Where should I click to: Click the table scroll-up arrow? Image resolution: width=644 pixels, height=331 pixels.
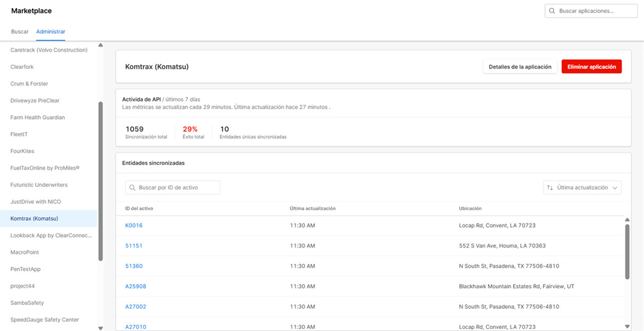tap(627, 220)
